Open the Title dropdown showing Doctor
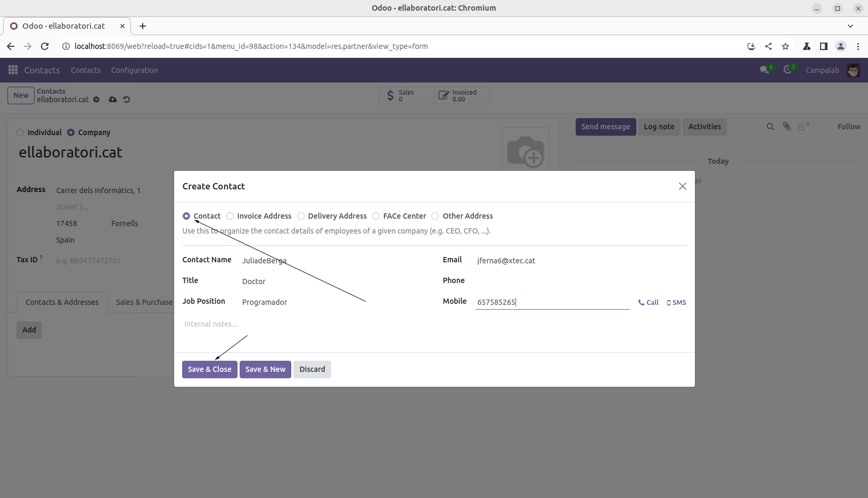Viewport: 868px width, 498px height. point(330,281)
